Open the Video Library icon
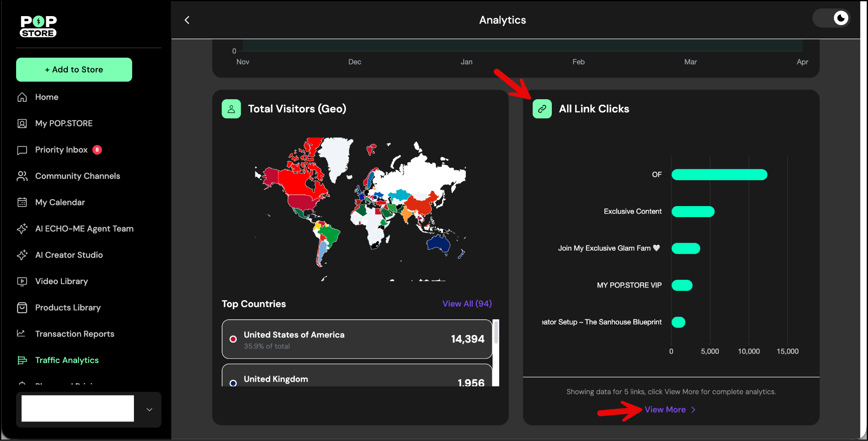Viewport: 868px width, 441px height. (22, 281)
